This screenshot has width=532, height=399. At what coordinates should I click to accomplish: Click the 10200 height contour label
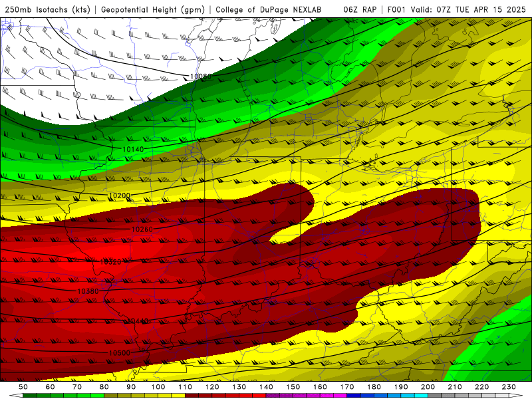[120, 196]
